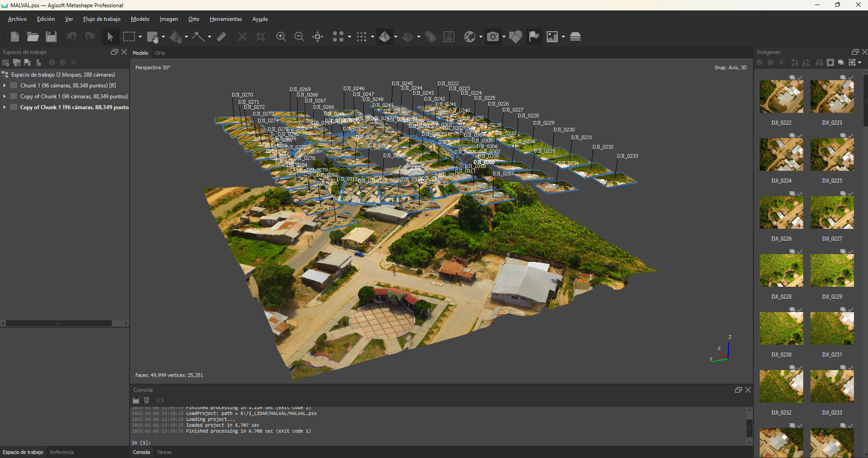Click the Save project icon

point(51,37)
